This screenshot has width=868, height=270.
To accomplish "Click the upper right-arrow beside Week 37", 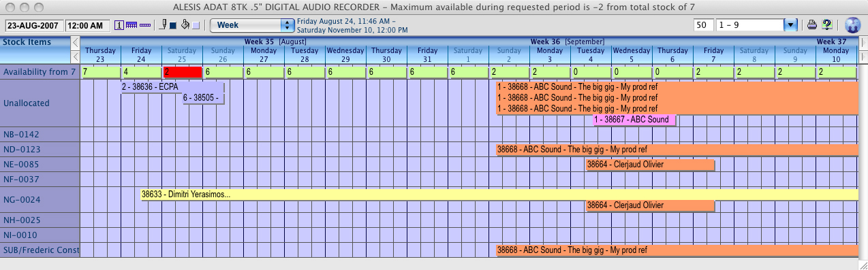I will coord(863,42).
